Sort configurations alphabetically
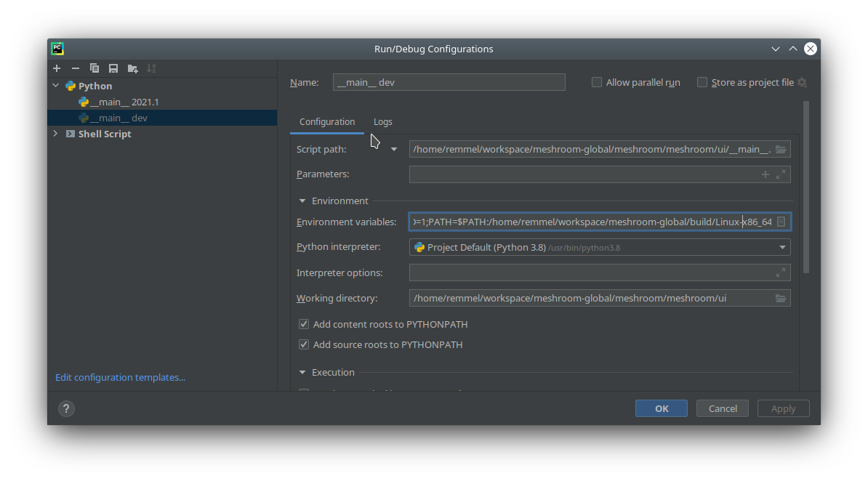 [x=151, y=68]
